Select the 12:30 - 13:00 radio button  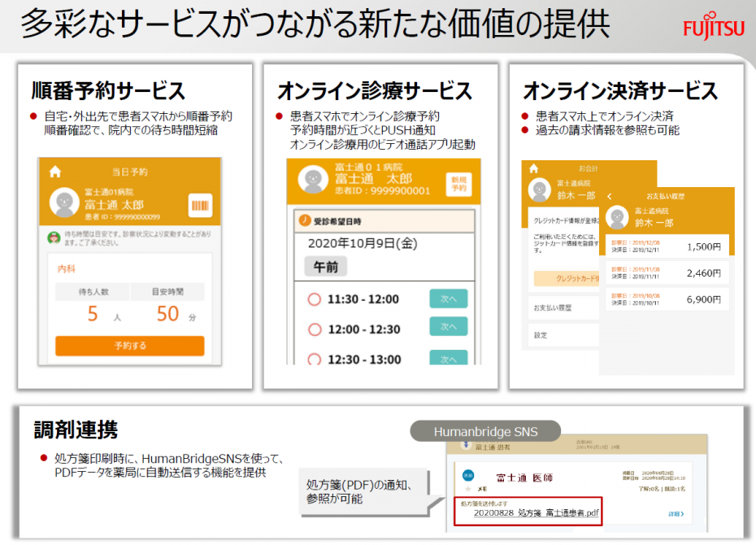[x=315, y=359]
